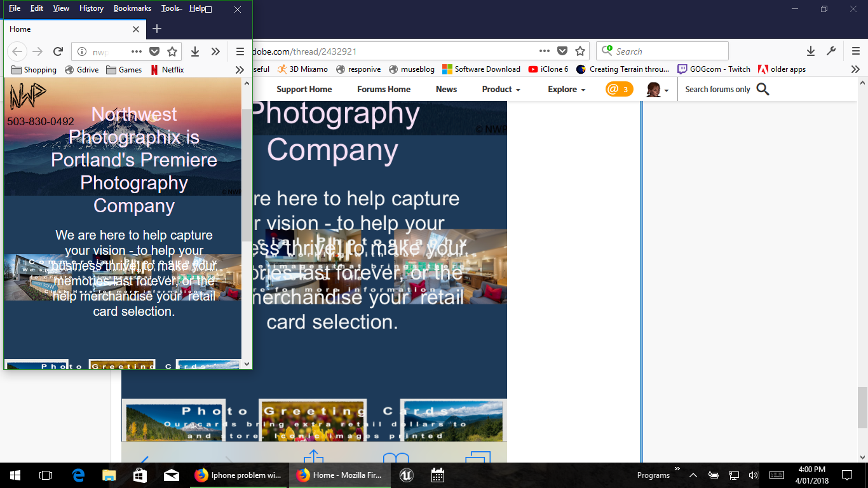
Task: Expand the Product dropdown on the forum
Action: [x=501, y=90]
